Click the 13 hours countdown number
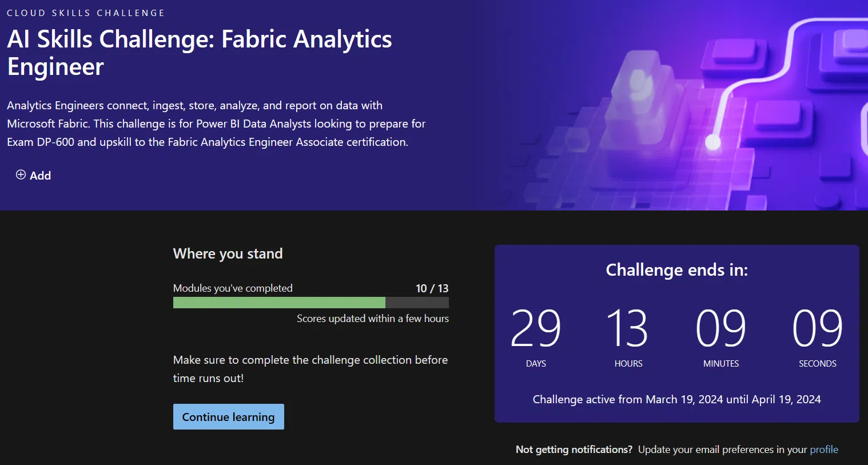This screenshot has width=868, height=465. [x=628, y=328]
